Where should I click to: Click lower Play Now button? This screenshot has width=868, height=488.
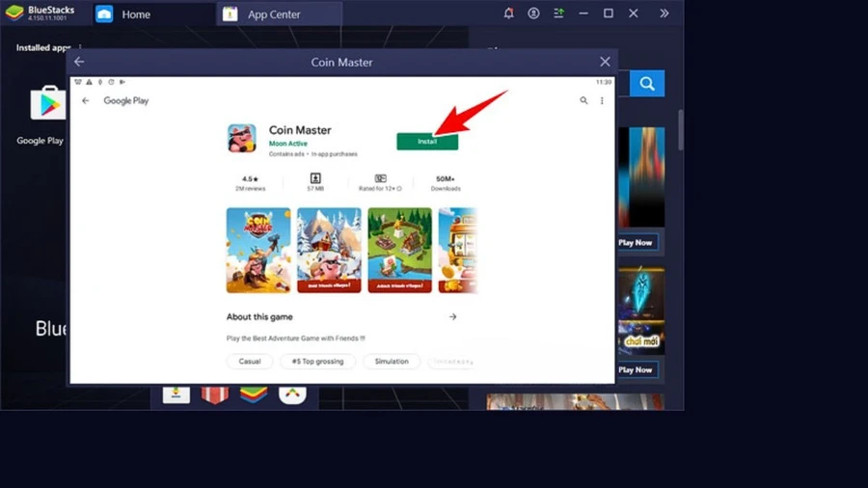[636, 369]
